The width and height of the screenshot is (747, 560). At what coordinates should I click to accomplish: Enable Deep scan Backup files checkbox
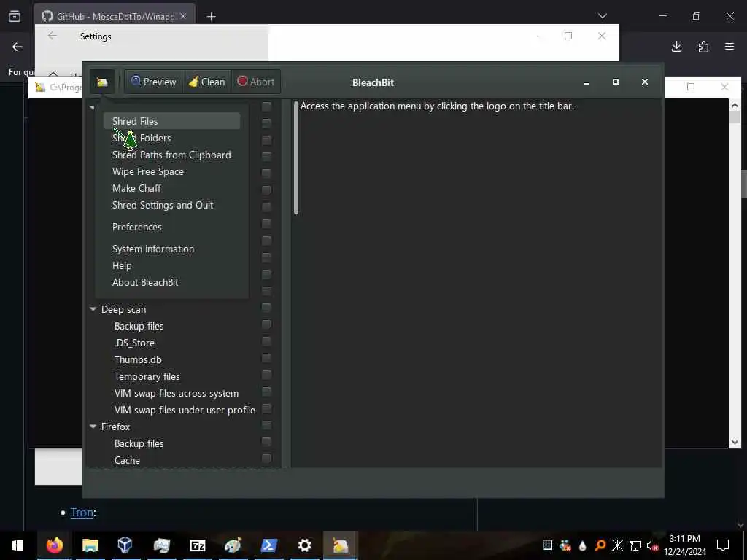click(267, 324)
